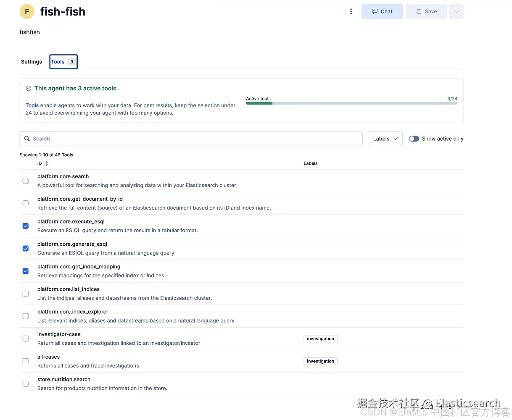Click the fish-fish agent title

pyautogui.click(x=63, y=11)
